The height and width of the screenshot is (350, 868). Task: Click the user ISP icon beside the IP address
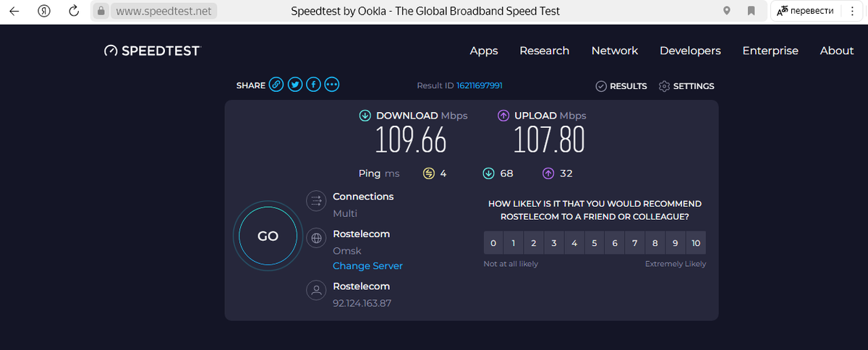click(316, 291)
